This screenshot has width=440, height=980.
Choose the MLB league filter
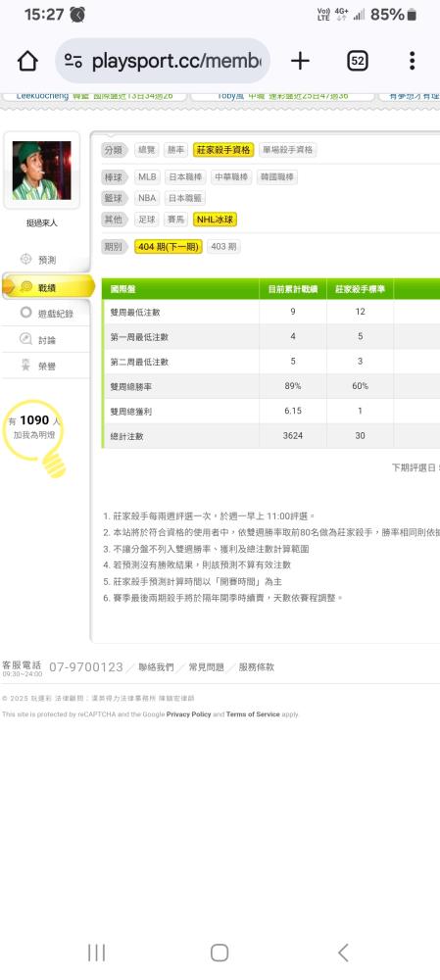(x=147, y=176)
